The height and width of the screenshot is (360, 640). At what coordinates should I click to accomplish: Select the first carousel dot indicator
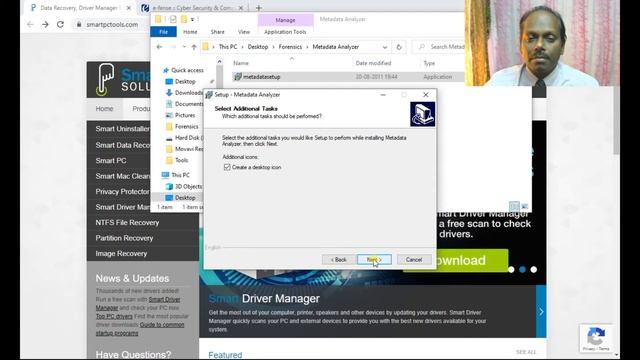511,270
